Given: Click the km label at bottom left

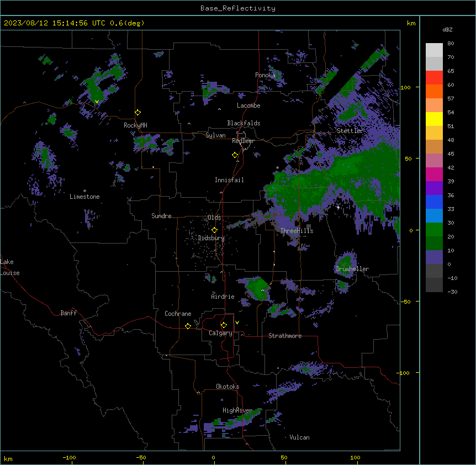Looking at the screenshot, I should (x=8, y=459).
